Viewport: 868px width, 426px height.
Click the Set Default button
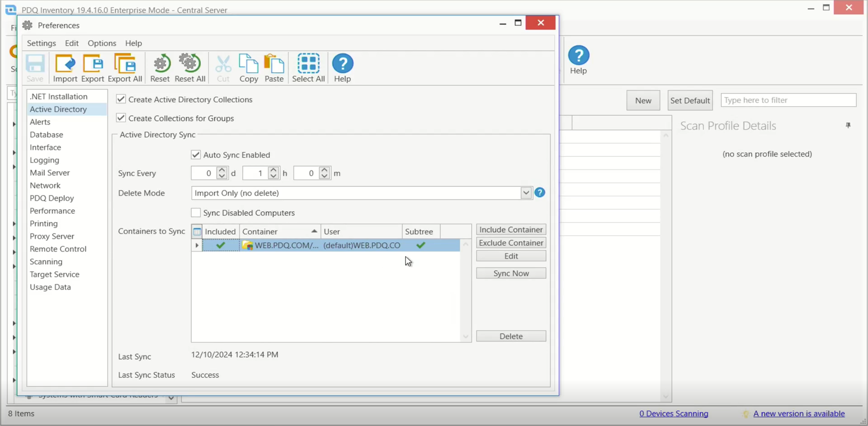click(690, 100)
